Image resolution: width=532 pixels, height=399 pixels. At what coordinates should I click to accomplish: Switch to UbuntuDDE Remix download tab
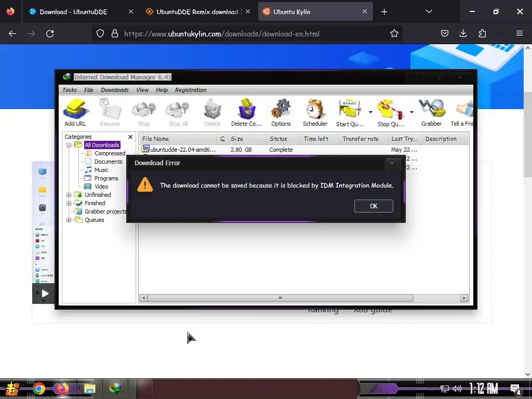(197, 12)
